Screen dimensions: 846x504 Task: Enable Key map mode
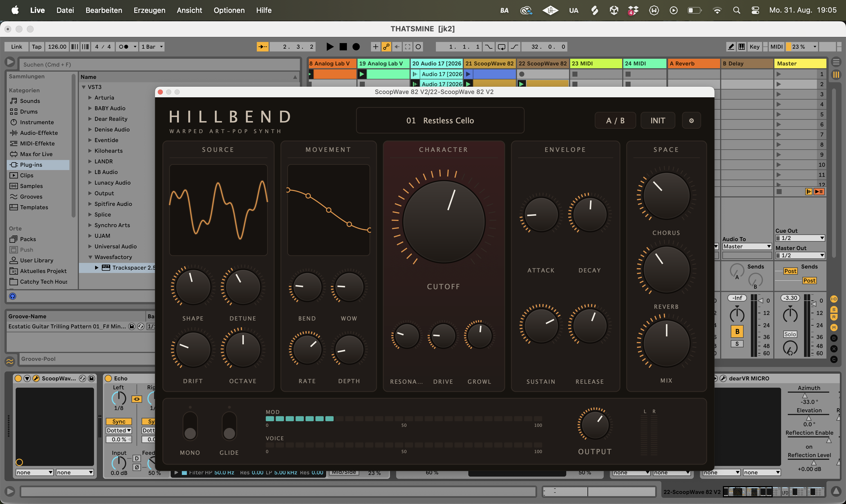tap(754, 47)
